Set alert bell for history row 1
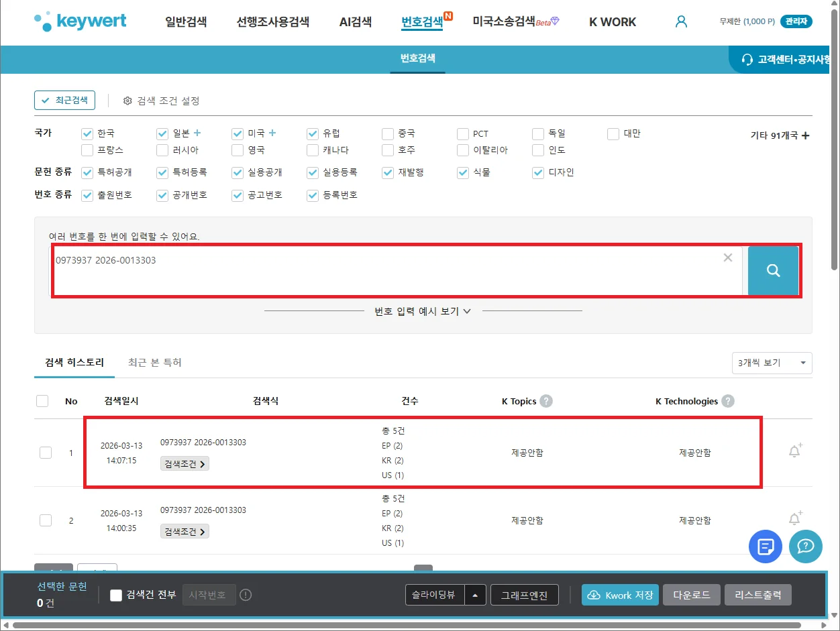Screen dimensions: 840x631 [795, 451]
